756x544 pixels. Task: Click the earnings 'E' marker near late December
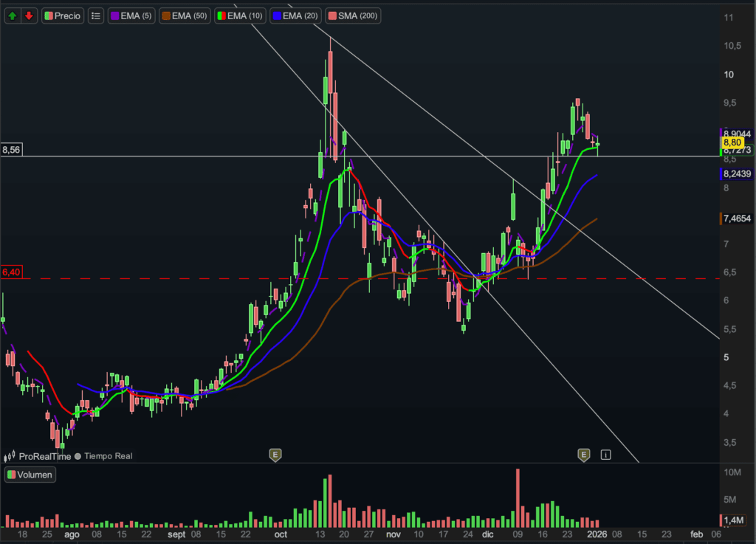(583, 454)
